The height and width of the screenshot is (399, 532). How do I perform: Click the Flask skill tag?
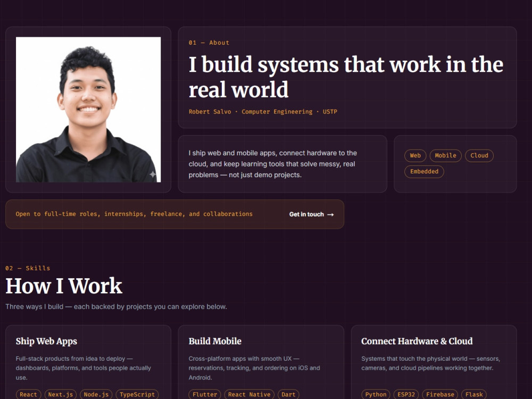point(474,394)
